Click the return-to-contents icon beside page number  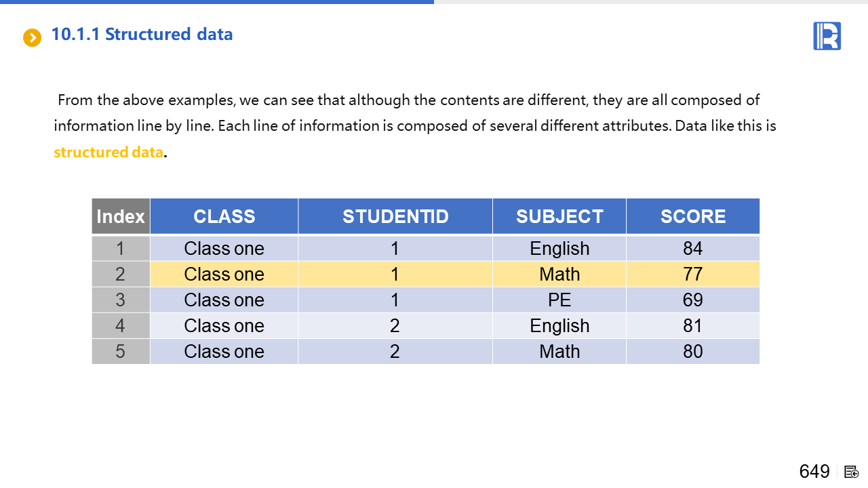[x=852, y=472]
